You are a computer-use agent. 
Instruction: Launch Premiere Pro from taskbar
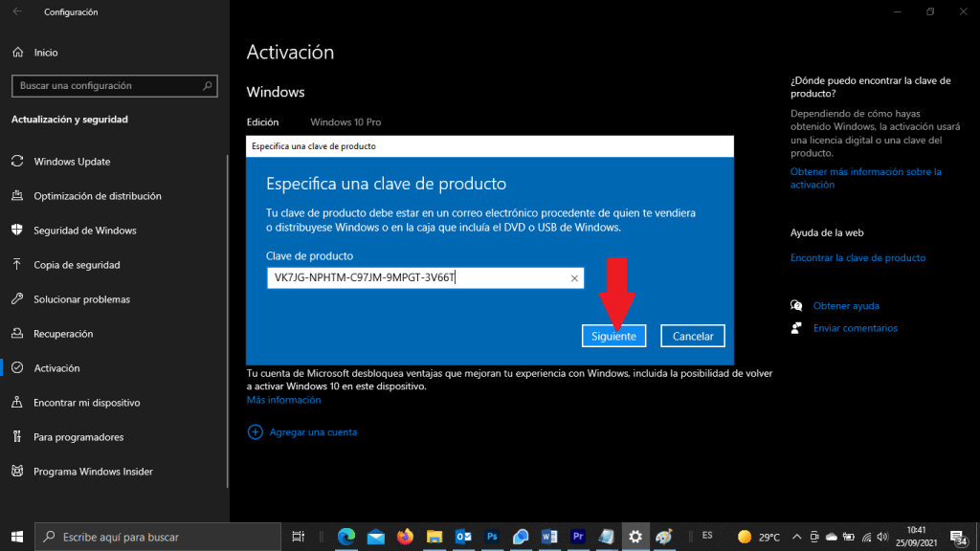coord(578,537)
